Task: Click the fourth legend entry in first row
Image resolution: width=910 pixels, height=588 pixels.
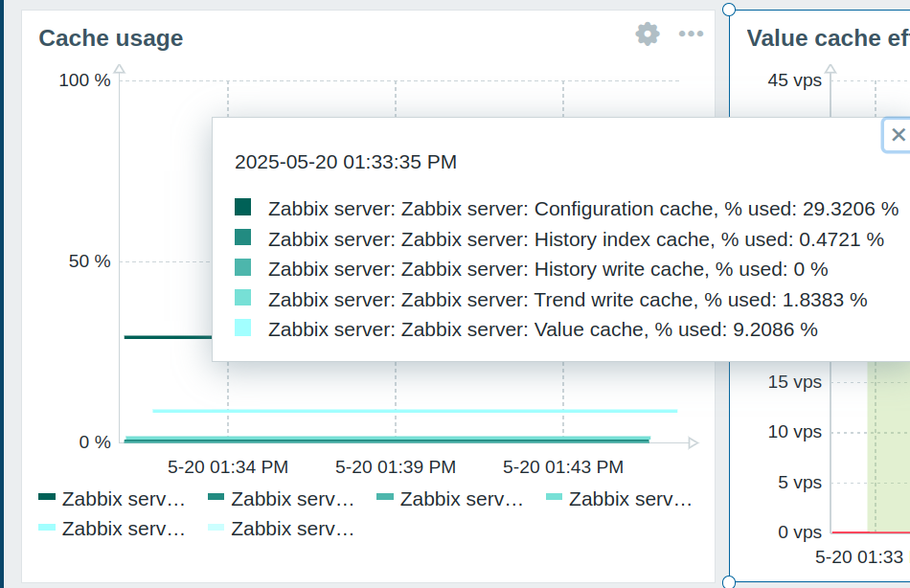Action: click(619, 499)
